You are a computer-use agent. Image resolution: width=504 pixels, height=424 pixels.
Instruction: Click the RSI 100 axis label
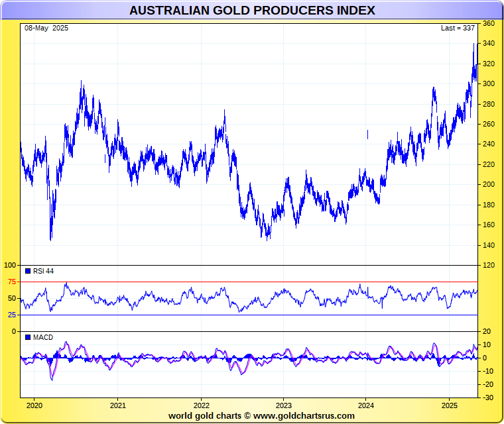click(10, 265)
